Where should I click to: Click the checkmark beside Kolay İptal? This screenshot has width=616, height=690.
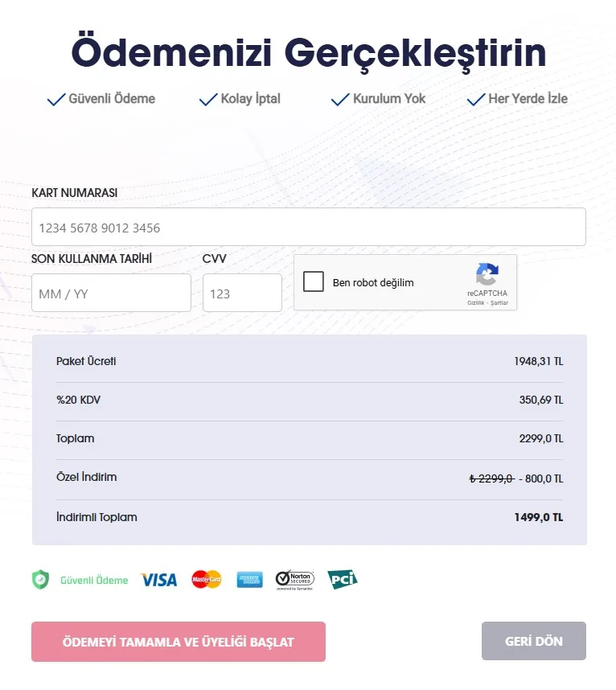(x=208, y=100)
